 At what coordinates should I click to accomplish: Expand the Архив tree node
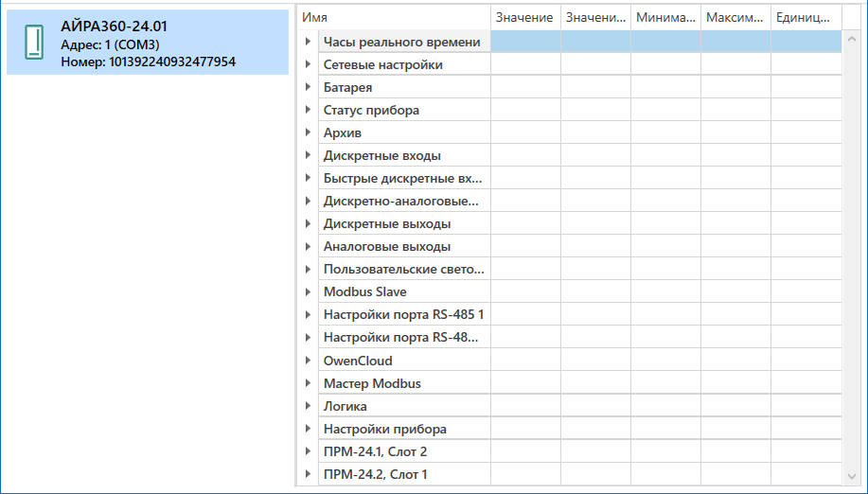click(x=309, y=132)
